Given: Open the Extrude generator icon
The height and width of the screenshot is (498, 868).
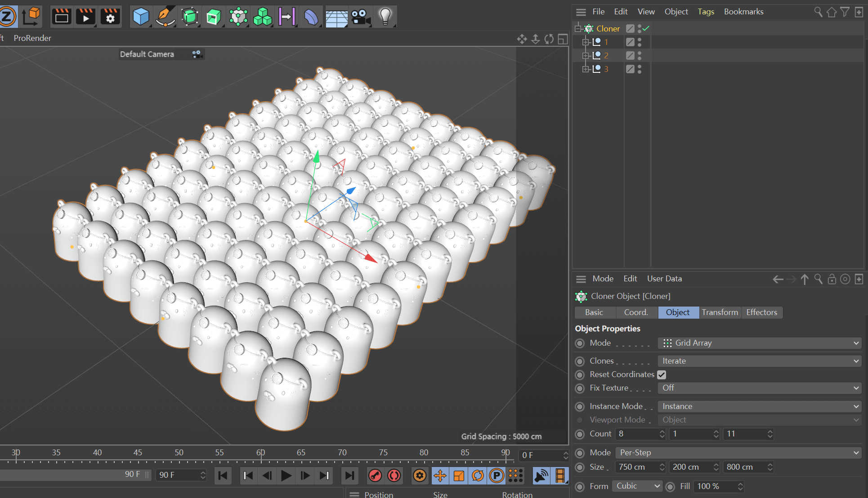Looking at the screenshot, I should point(214,17).
